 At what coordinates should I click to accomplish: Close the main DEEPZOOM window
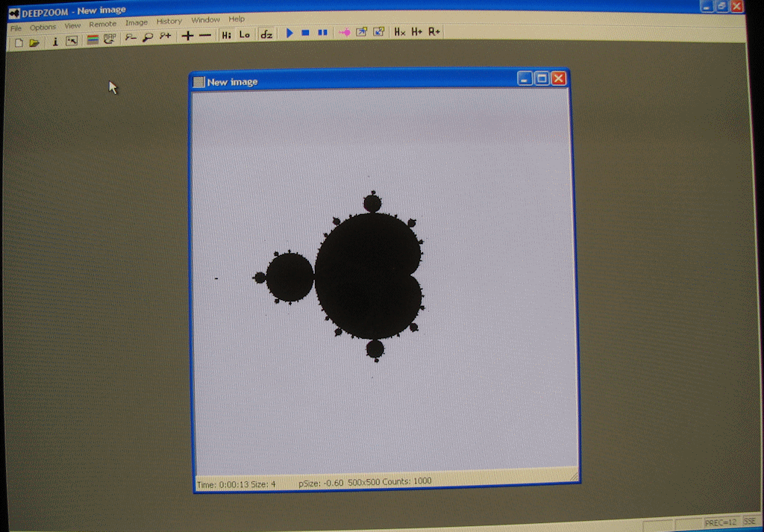[736, 6]
